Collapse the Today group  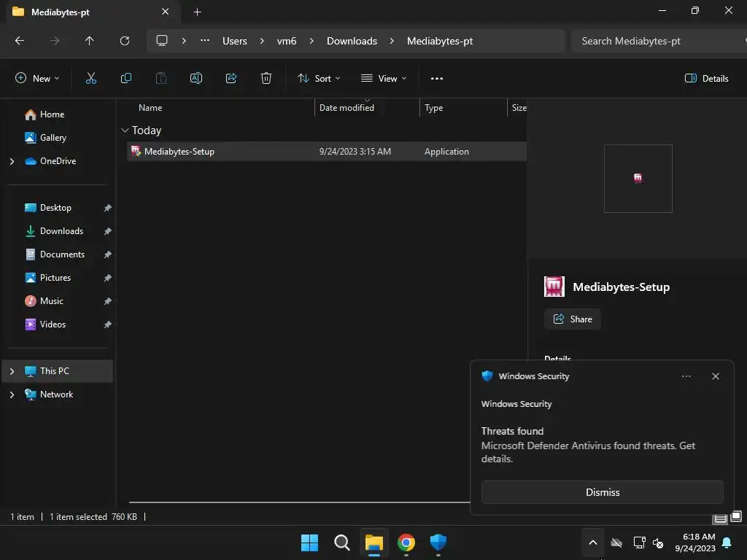pyautogui.click(x=125, y=130)
